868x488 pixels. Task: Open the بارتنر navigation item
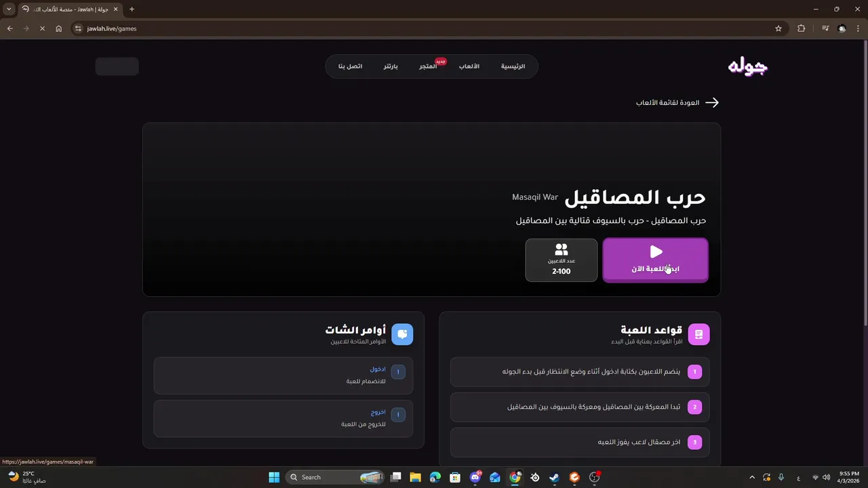pos(391,66)
